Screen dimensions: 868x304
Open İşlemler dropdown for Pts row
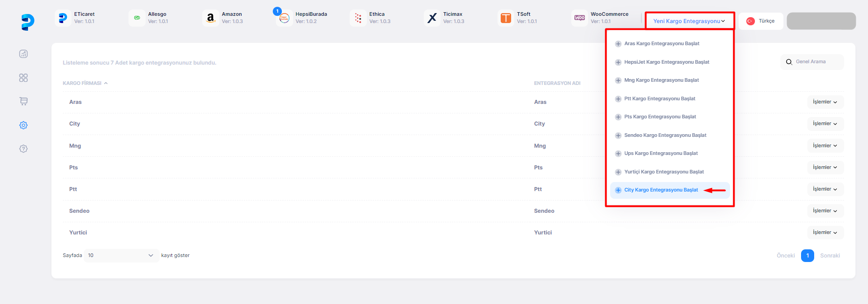pos(825,168)
